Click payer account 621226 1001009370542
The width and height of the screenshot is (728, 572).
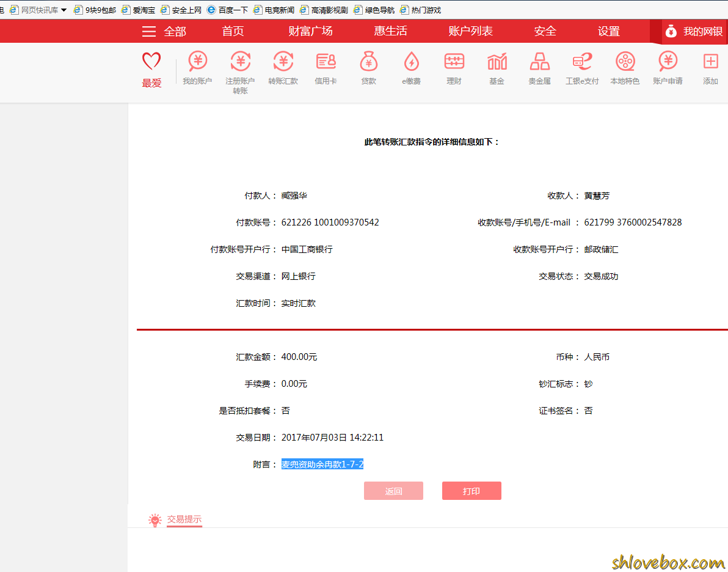(x=330, y=222)
